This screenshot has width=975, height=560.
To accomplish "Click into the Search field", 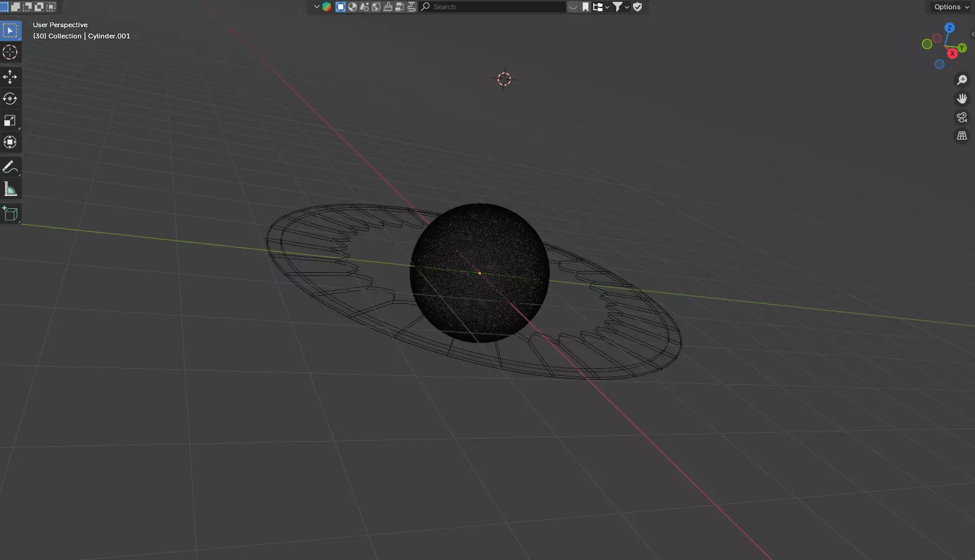I will coord(493,7).
